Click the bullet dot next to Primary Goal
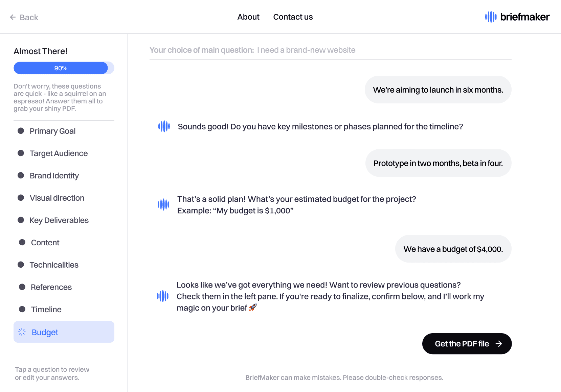 [21, 131]
